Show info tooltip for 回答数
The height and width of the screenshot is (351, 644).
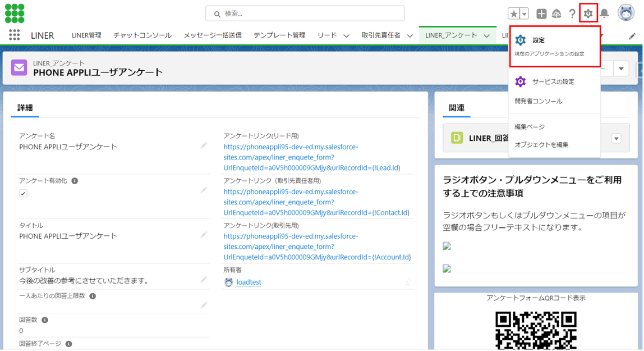(45, 320)
